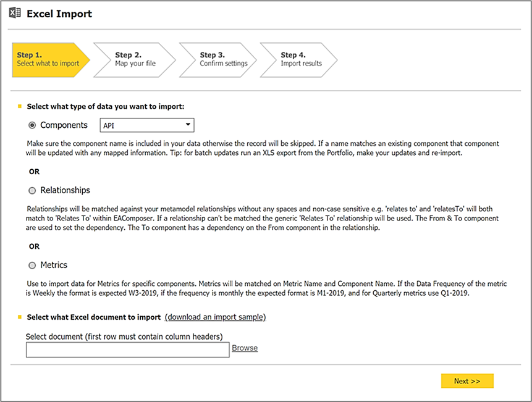Select the Components radio button

click(x=33, y=125)
